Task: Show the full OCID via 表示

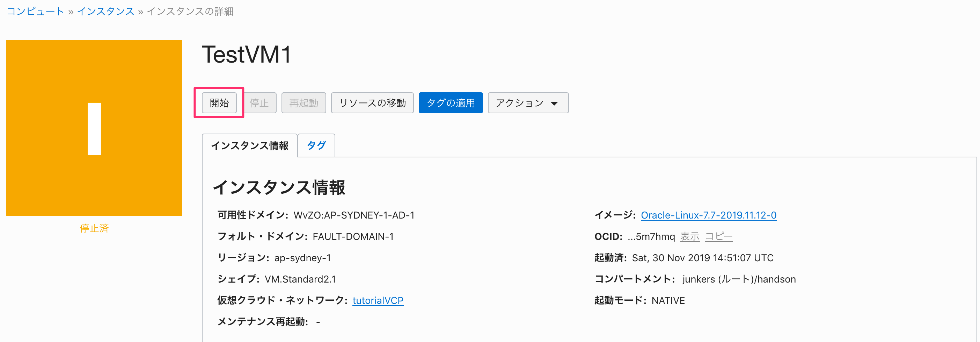Action: click(690, 236)
